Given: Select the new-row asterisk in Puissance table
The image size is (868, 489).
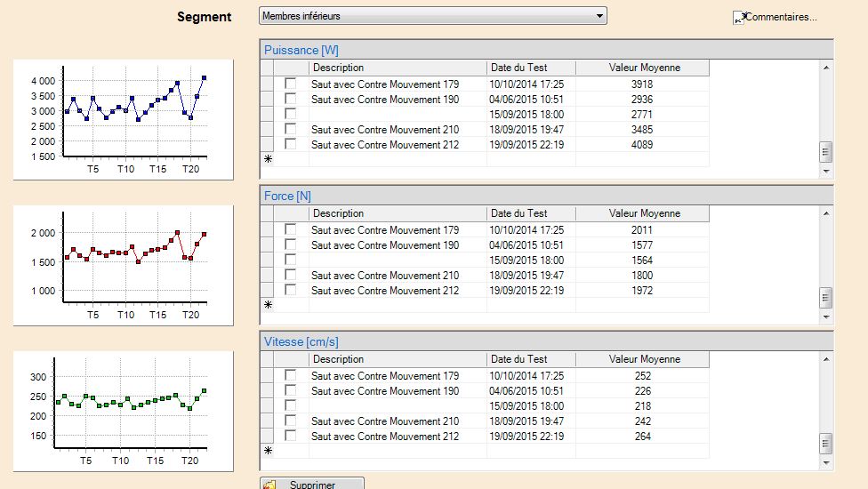Looking at the screenshot, I should click(x=268, y=159).
